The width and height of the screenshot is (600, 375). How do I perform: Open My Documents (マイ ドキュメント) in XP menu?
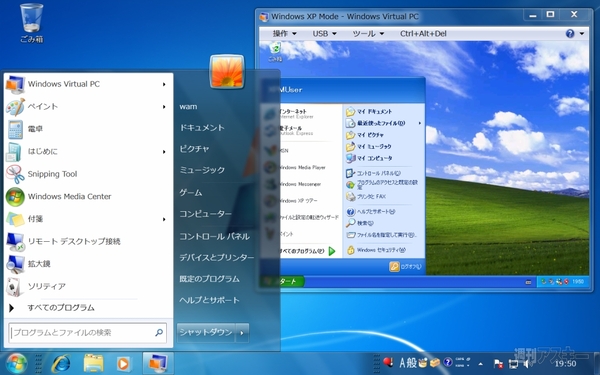point(369,112)
